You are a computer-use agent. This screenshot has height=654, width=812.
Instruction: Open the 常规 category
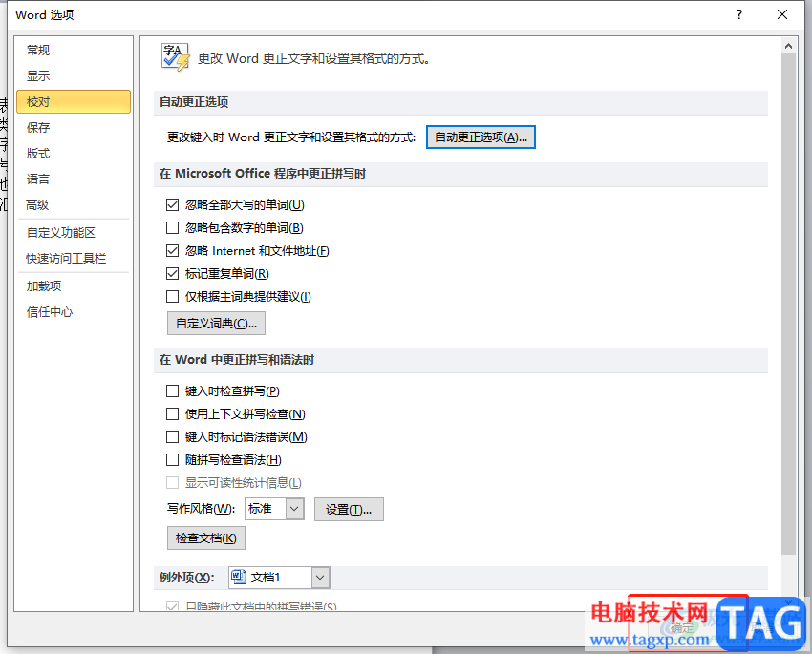pos(73,51)
